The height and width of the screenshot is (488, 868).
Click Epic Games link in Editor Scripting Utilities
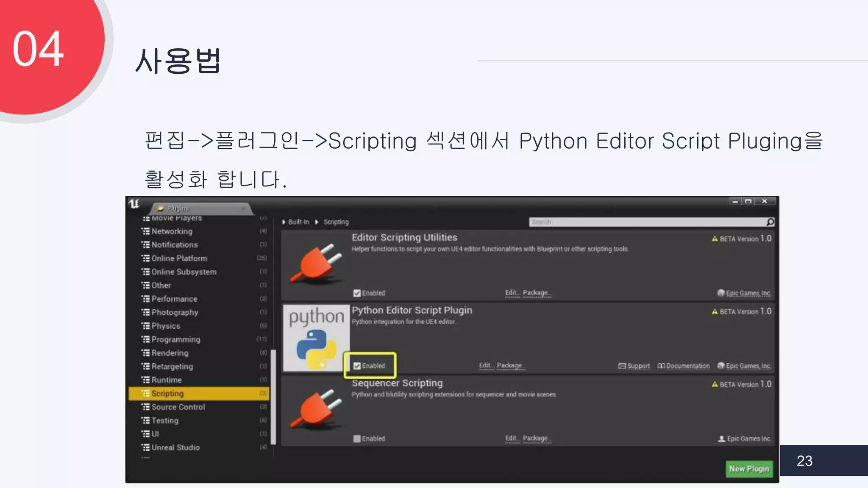coord(748,293)
